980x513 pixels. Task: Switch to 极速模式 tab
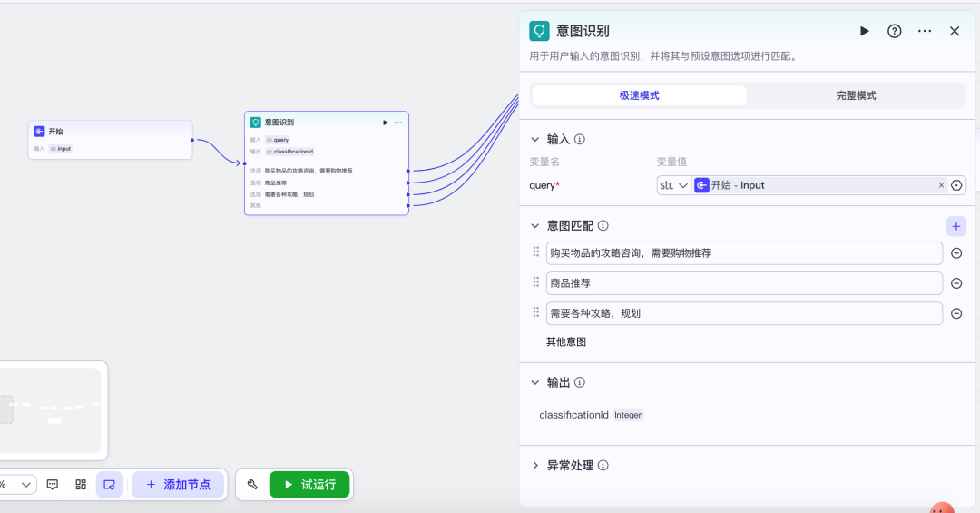pyautogui.click(x=639, y=95)
